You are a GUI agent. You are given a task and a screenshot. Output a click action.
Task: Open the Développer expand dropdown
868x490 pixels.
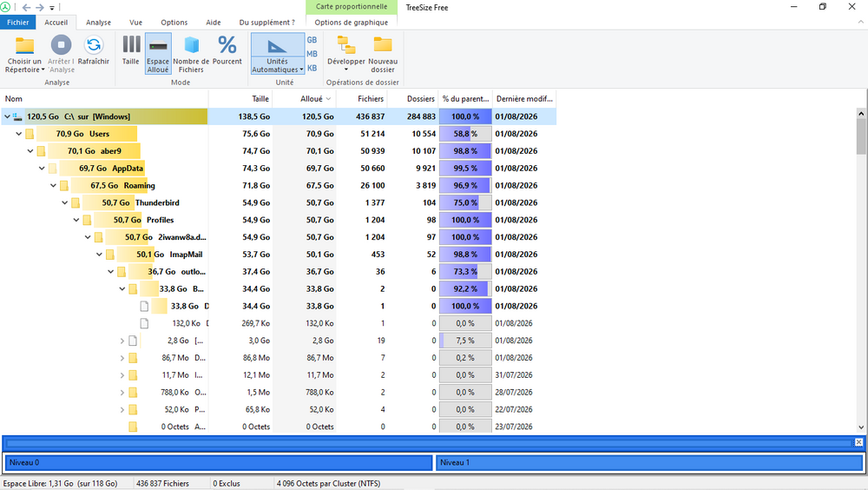point(346,53)
